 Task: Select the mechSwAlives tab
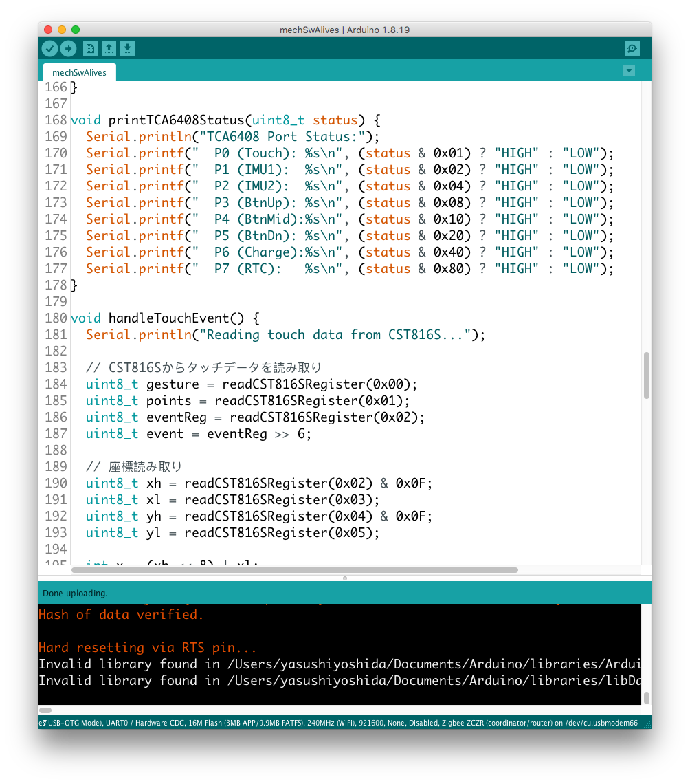click(79, 72)
